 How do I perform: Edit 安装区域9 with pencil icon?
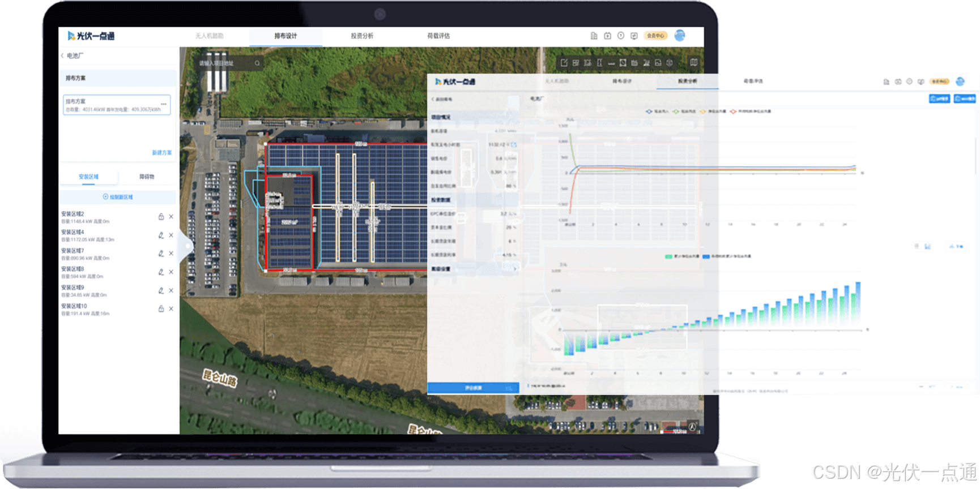(161, 290)
